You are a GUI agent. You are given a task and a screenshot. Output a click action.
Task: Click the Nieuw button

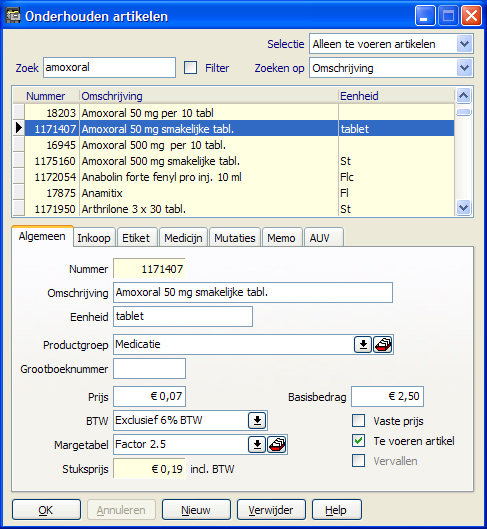pos(196,510)
